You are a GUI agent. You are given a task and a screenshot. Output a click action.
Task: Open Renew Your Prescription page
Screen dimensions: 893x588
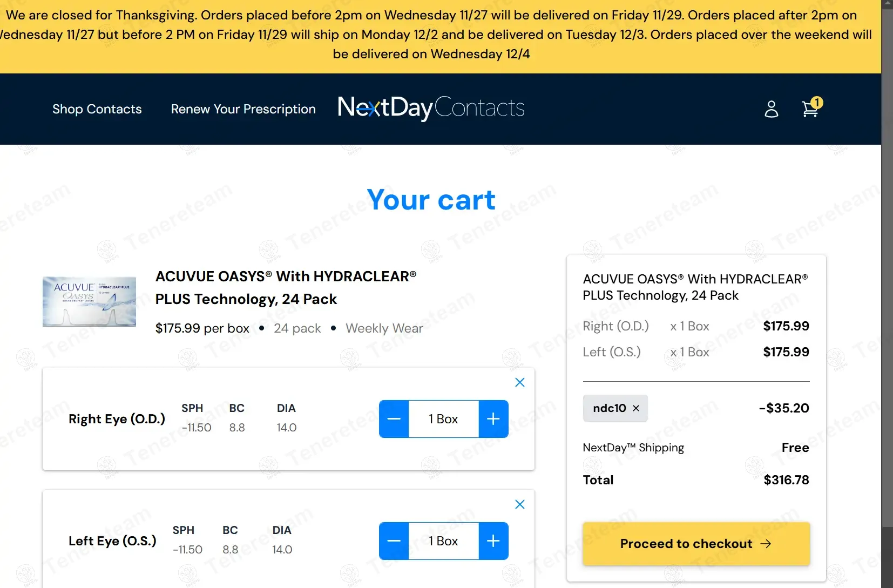[x=243, y=109]
